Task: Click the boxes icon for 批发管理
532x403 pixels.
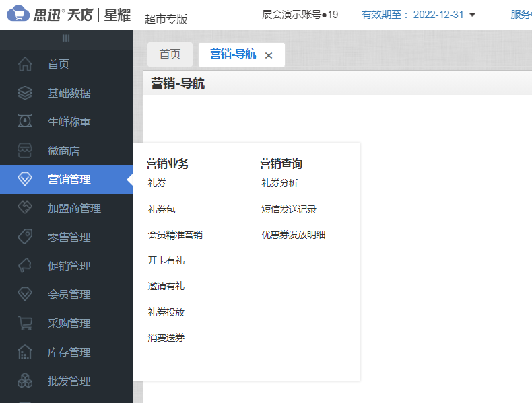Action: pyautogui.click(x=25, y=381)
